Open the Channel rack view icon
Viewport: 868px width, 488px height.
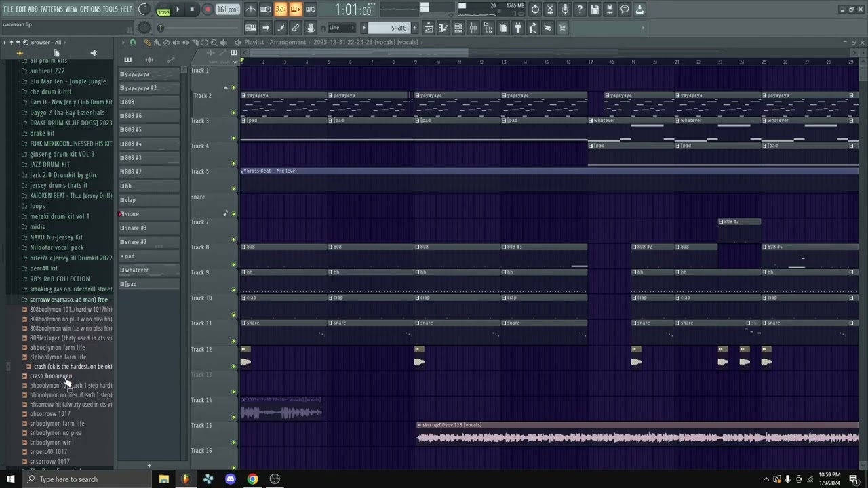coord(458,28)
